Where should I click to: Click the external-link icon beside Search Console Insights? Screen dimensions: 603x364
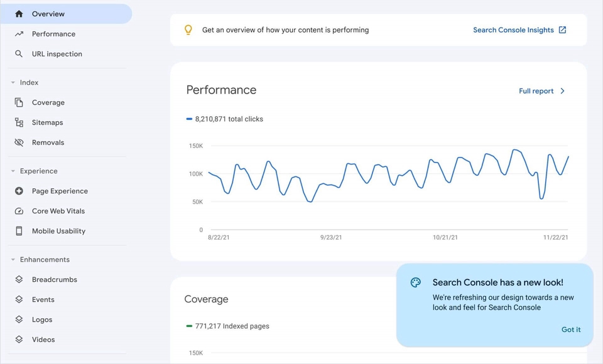pyautogui.click(x=562, y=29)
